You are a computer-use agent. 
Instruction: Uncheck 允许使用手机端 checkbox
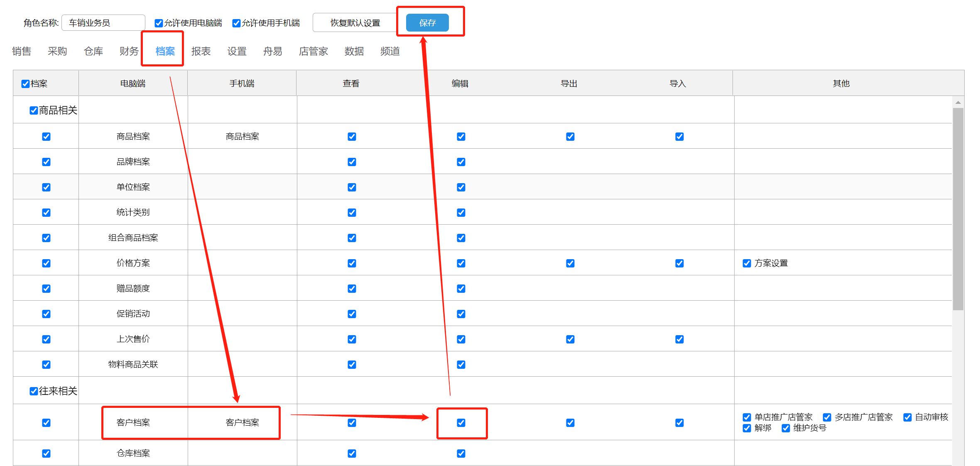[236, 23]
